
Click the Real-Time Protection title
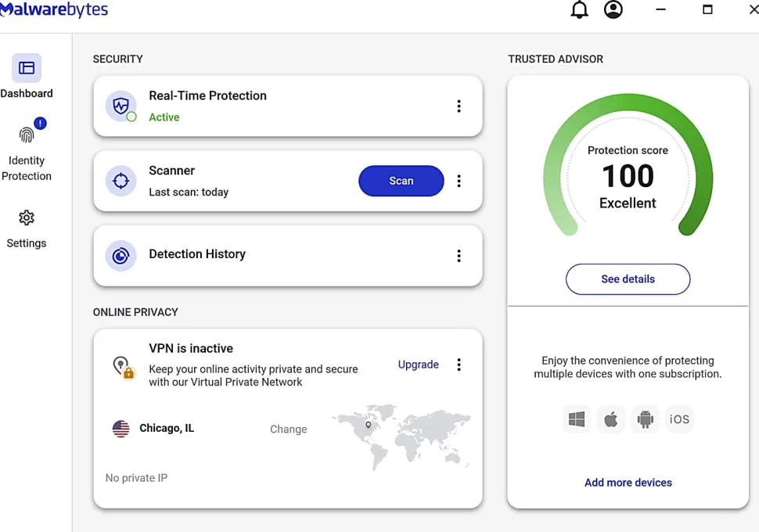coord(207,96)
